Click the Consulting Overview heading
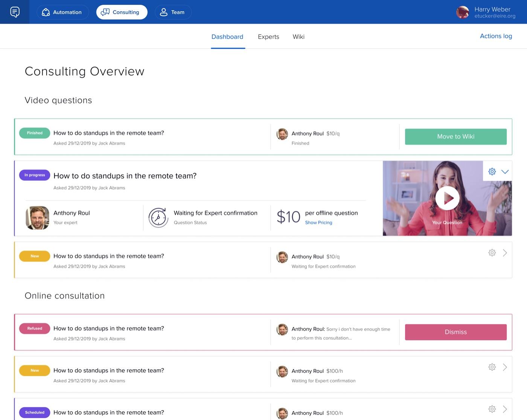The width and height of the screenshot is (527, 420). 85,71
